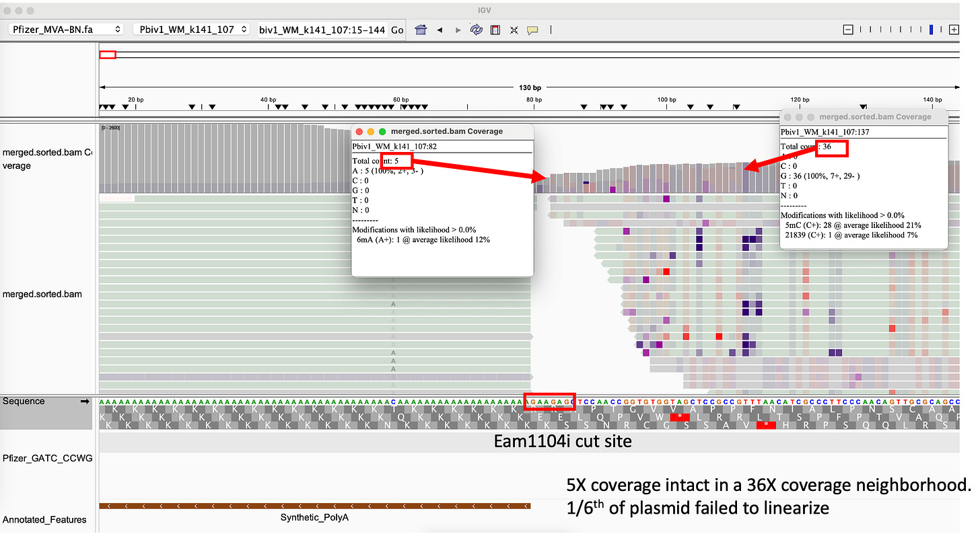980x538 pixels.
Task: Click the locus coordinate input box
Action: 322,30
